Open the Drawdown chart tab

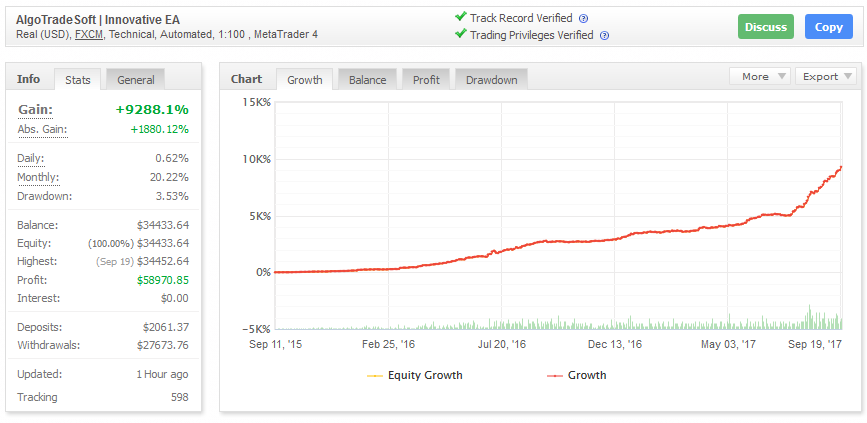click(491, 80)
